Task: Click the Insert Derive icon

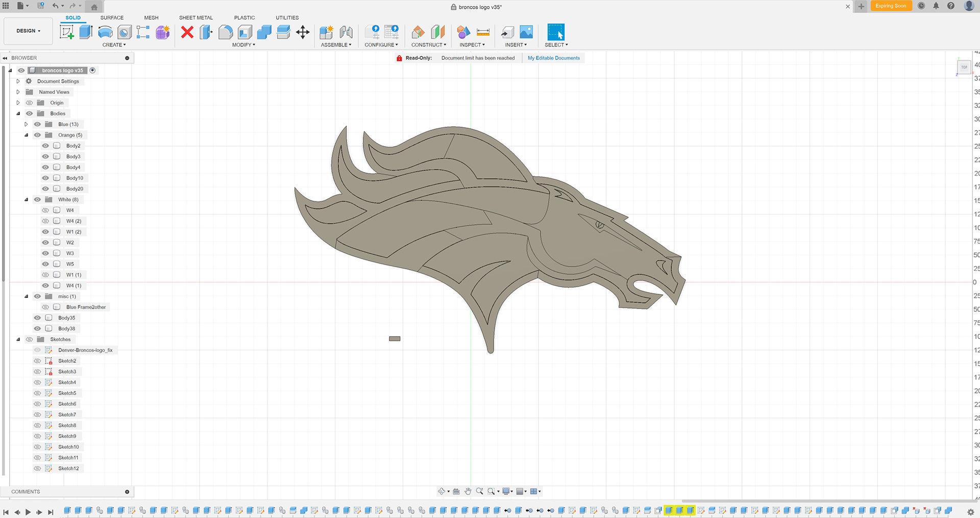Action: click(507, 32)
